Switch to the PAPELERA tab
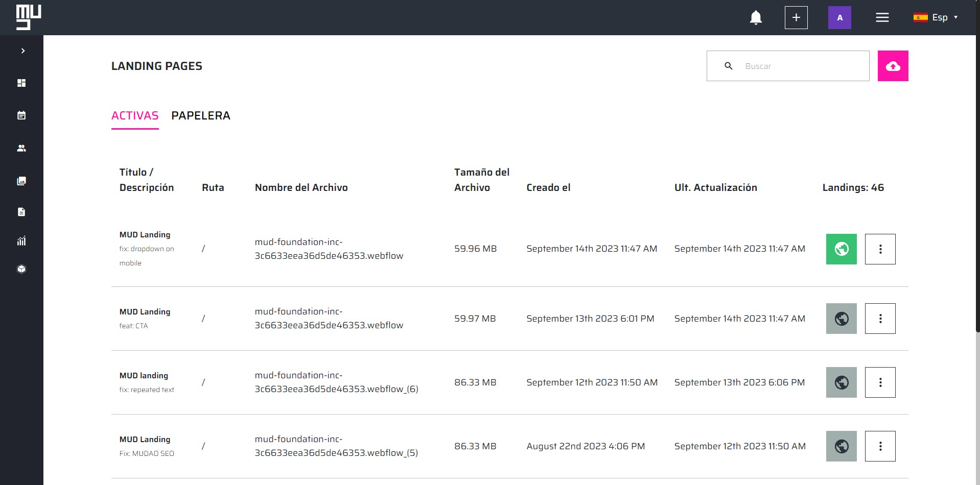Viewport: 980px width, 485px height. pyautogui.click(x=201, y=116)
